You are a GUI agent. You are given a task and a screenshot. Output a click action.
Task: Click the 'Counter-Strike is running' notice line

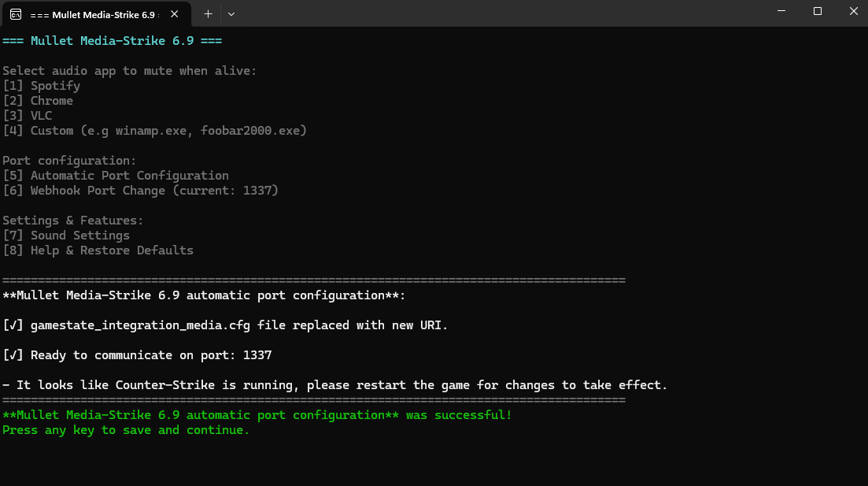[335, 385]
